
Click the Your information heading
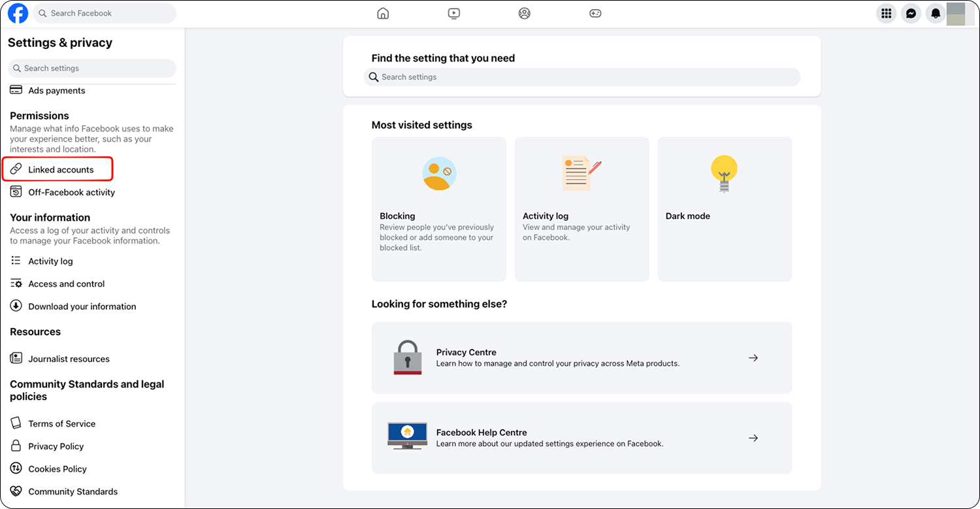[x=50, y=218]
